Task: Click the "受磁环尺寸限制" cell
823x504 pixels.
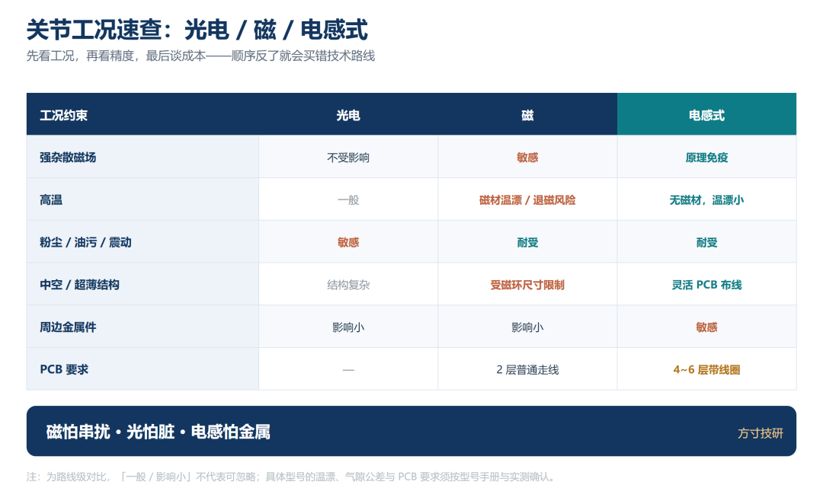Action: pos(527,285)
